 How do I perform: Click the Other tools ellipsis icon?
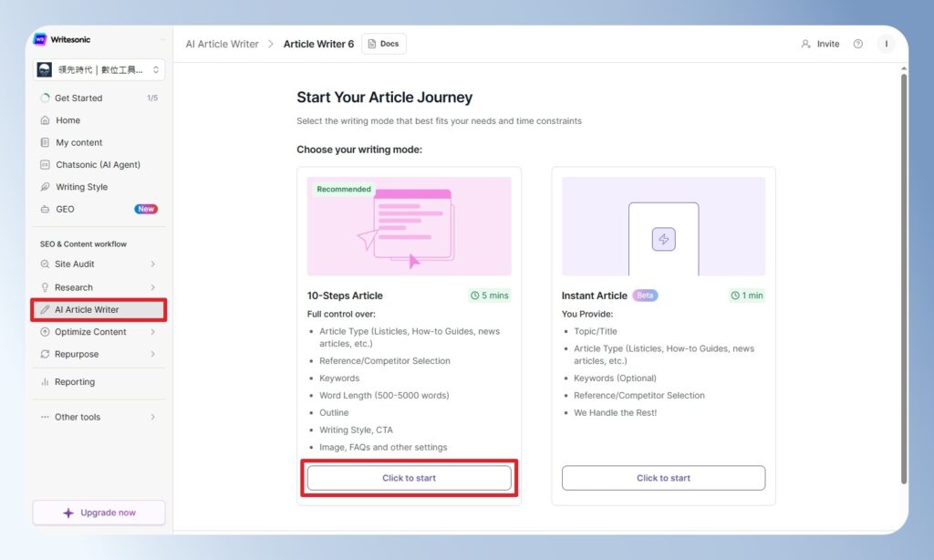click(x=45, y=417)
